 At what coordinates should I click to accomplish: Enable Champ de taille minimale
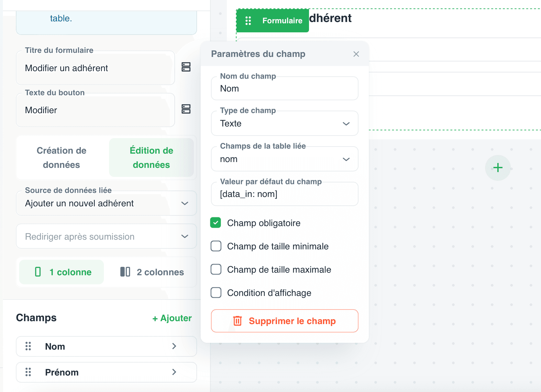[x=216, y=246]
